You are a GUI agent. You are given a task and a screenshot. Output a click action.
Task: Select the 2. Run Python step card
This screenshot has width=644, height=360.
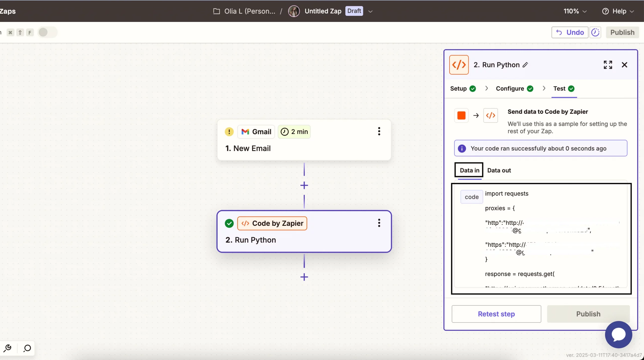(x=304, y=231)
